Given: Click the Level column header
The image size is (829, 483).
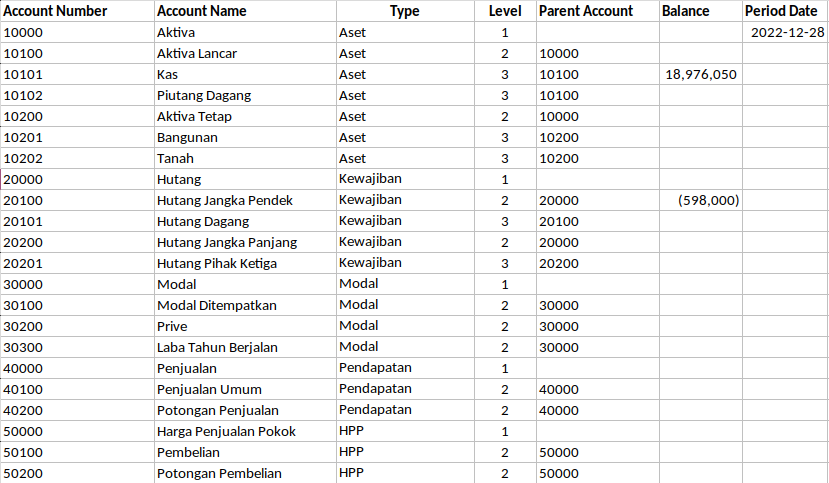Looking at the screenshot, I should pyautogui.click(x=505, y=11).
